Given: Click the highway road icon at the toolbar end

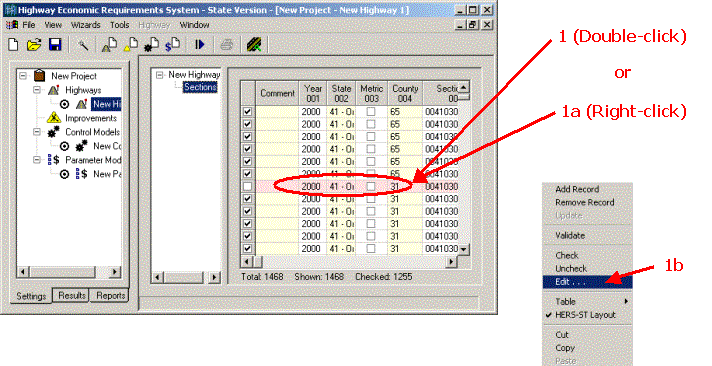Looking at the screenshot, I should pos(254,45).
